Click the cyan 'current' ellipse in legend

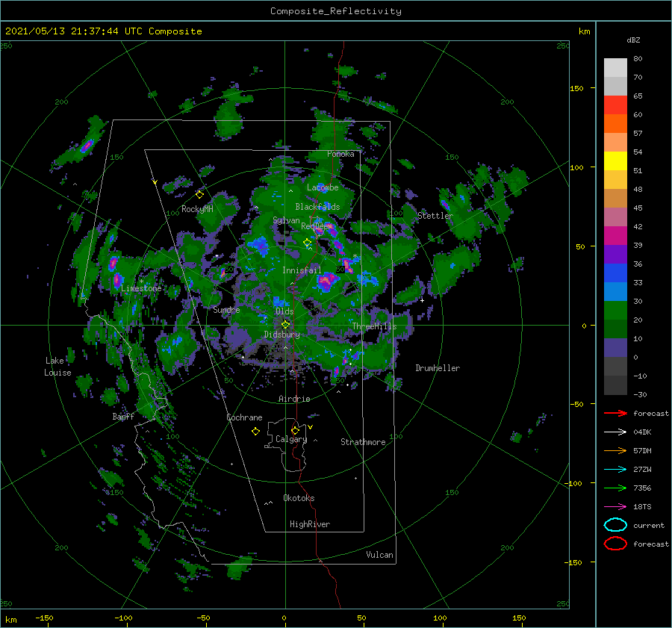(x=615, y=525)
